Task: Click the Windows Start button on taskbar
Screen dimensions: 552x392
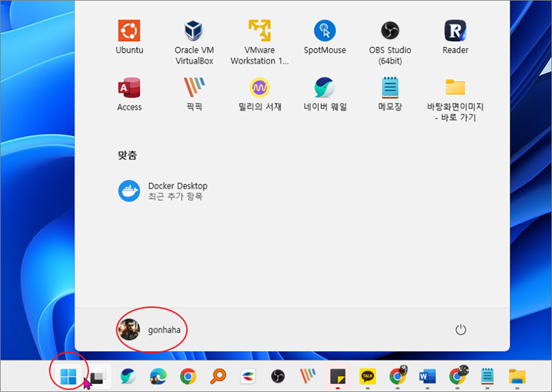Action: click(68, 377)
